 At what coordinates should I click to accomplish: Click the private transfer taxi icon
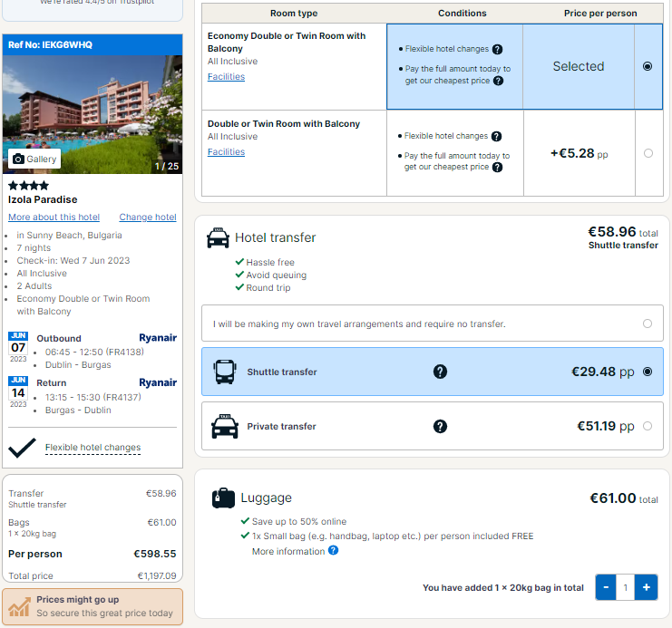click(225, 426)
